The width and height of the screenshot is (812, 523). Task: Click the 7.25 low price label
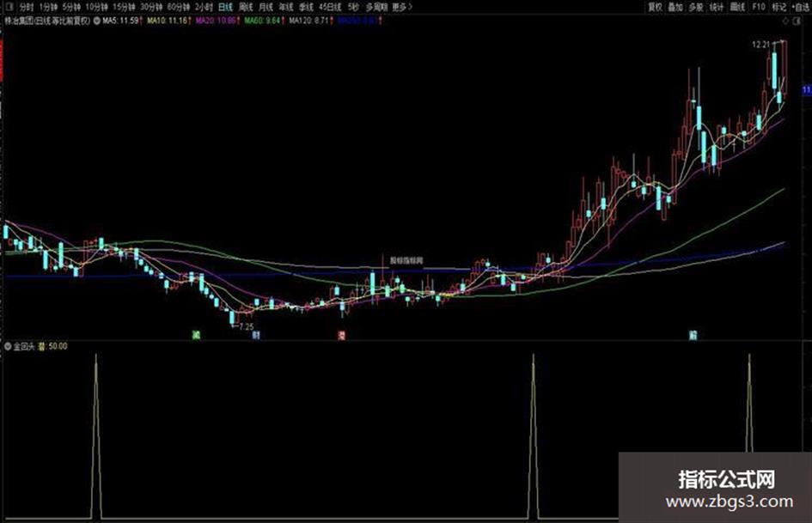[x=247, y=326]
